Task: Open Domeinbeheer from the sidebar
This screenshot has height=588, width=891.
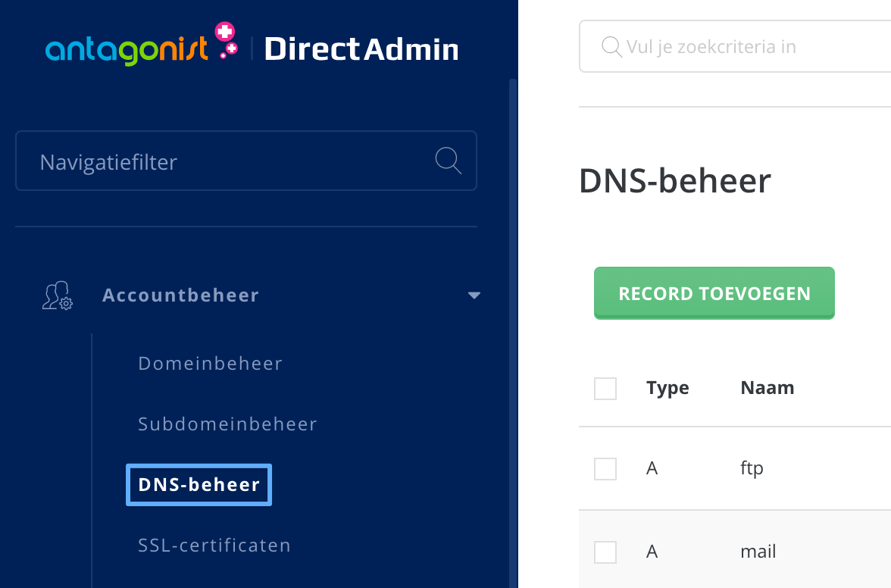Action: click(210, 363)
